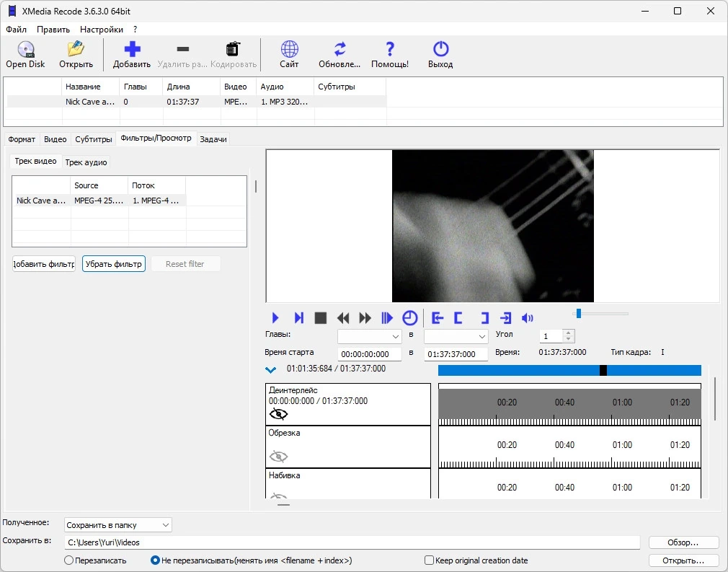Switch to the Трек аудио tab
The width and height of the screenshot is (728, 572).
pyautogui.click(x=86, y=162)
